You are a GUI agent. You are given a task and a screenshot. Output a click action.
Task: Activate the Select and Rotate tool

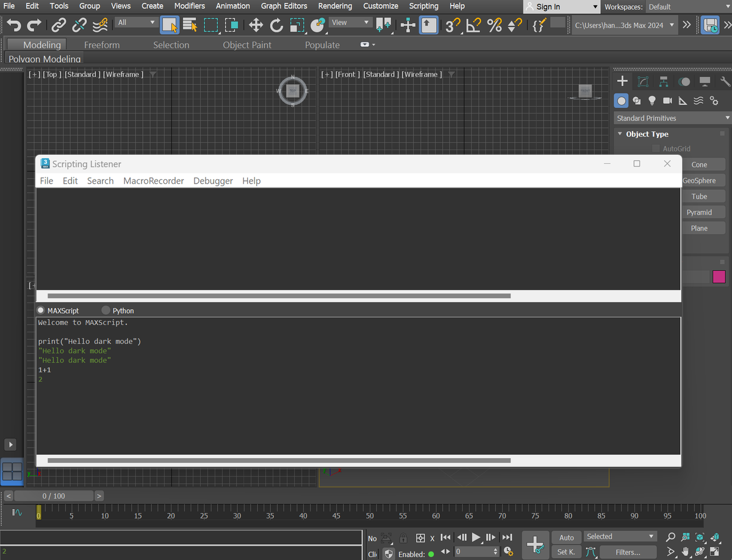coord(276,25)
